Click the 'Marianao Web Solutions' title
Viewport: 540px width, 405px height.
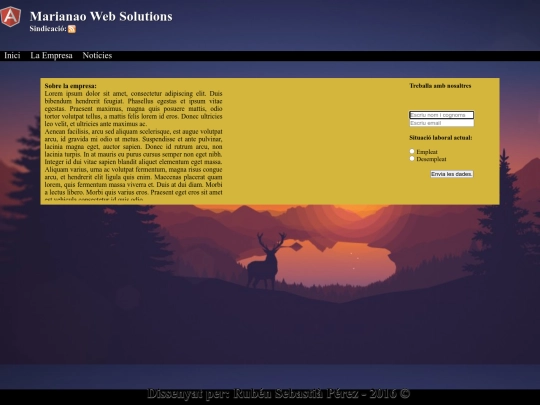(101, 16)
